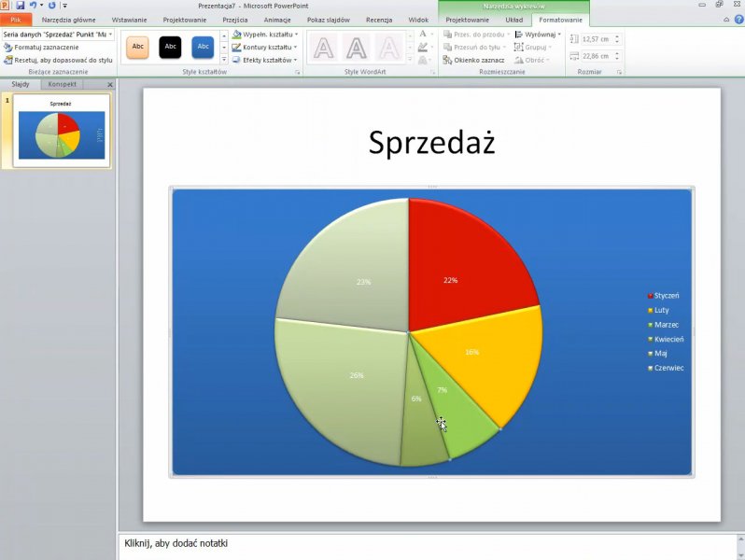
Task: Open the Animacje ribbon tab
Action: pyautogui.click(x=277, y=20)
